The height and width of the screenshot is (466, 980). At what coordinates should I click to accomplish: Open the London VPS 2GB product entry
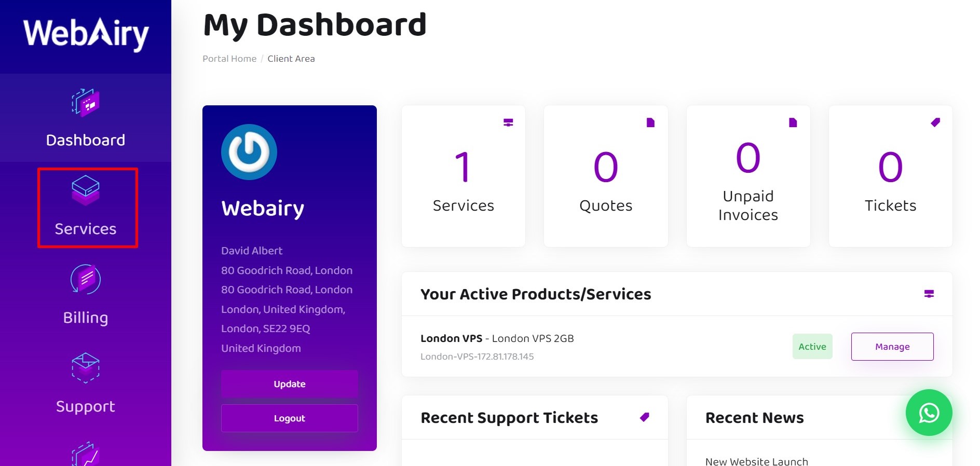click(497, 338)
